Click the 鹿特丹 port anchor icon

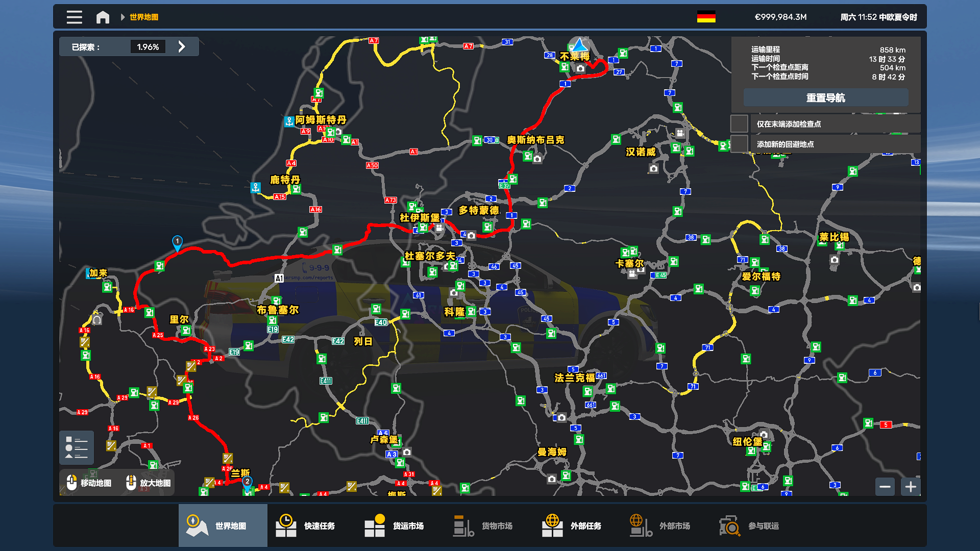point(256,187)
